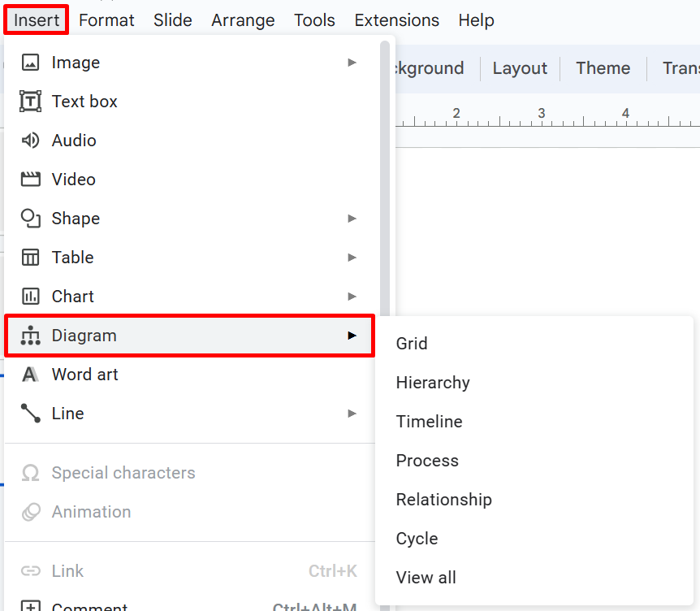Screen dimensions: 700x611
Task: Click the Layout toolbar button
Action: point(520,68)
